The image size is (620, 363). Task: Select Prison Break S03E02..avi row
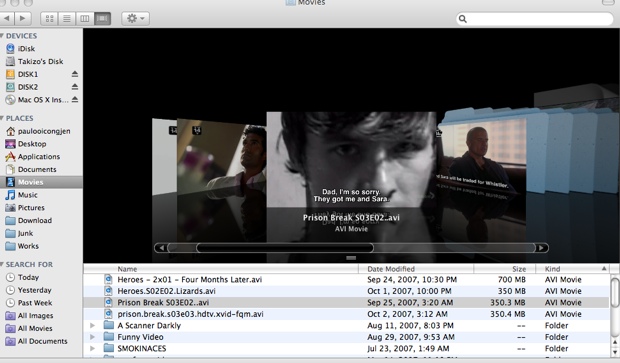coord(346,302)
